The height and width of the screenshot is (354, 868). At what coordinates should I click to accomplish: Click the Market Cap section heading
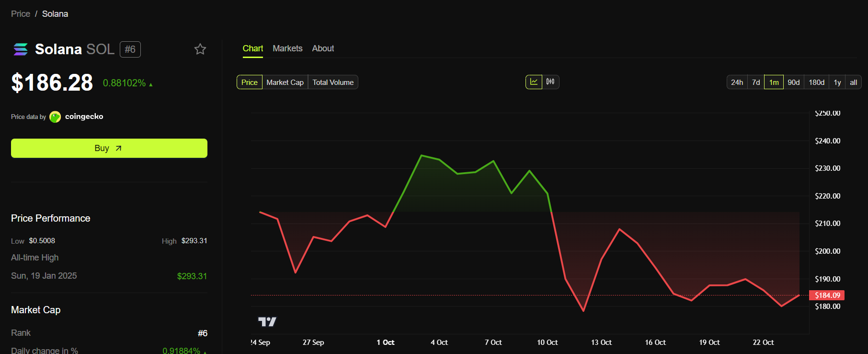pos(36,310)
